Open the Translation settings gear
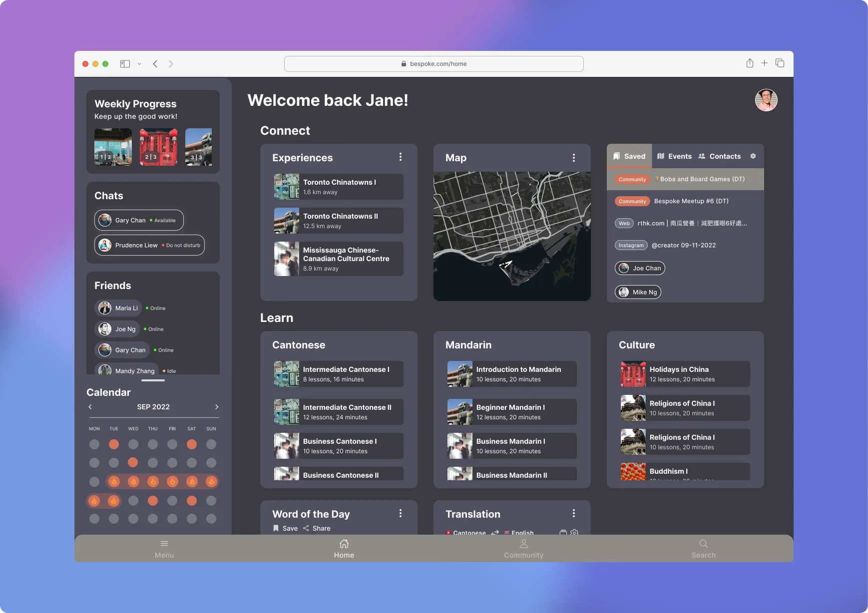 click(x=574, y=533)
